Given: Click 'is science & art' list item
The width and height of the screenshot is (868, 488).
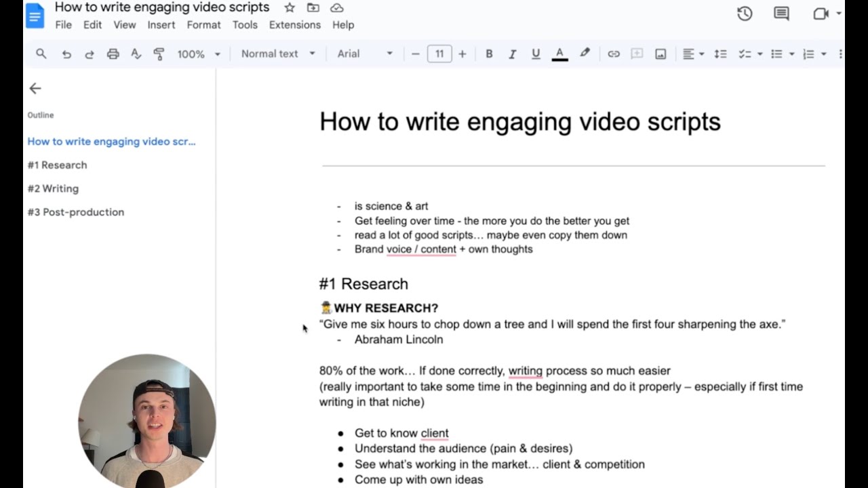Looking at the screenshot, I should [391, 206].
